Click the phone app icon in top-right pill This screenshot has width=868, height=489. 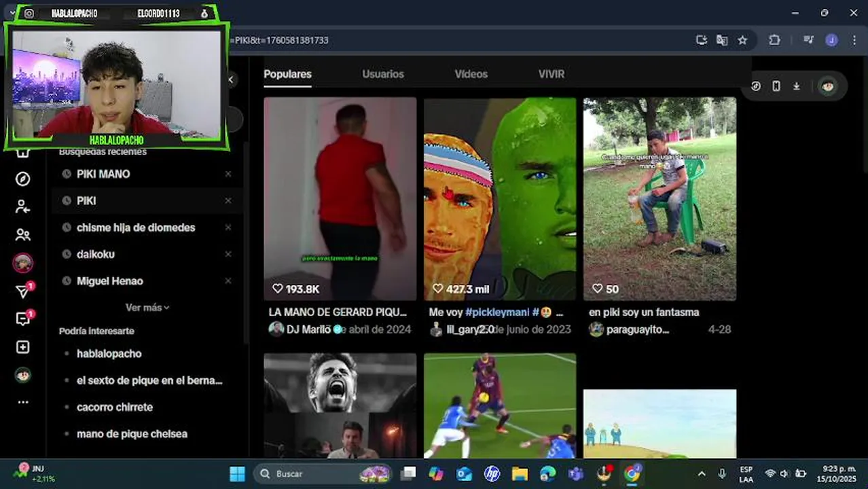[x=776, y=86]
